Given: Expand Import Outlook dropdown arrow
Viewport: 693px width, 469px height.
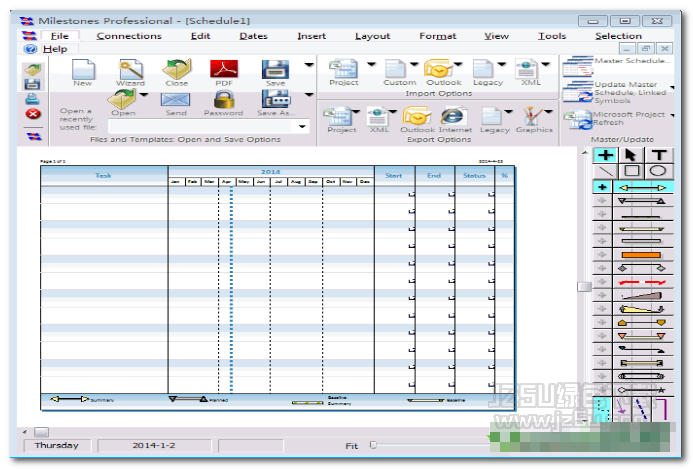Looking at the screenshot, I should (458, 65).
